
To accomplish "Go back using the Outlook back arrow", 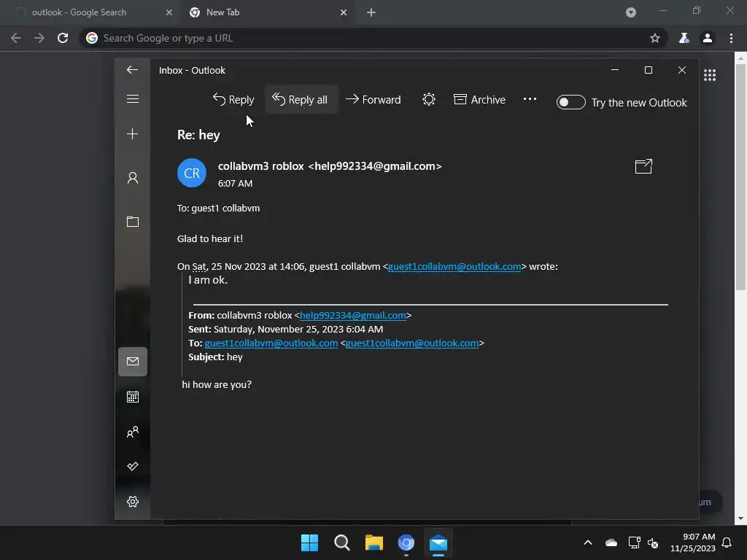I will click(x=133, y=70).
